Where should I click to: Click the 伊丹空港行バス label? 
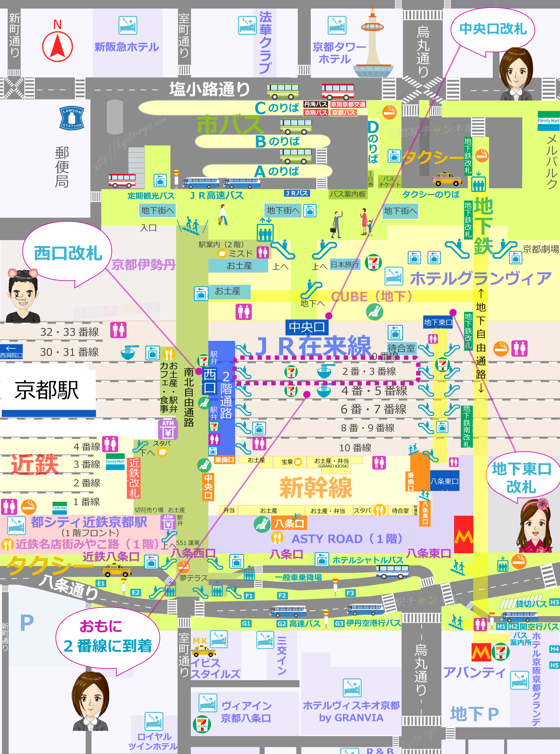374,623
